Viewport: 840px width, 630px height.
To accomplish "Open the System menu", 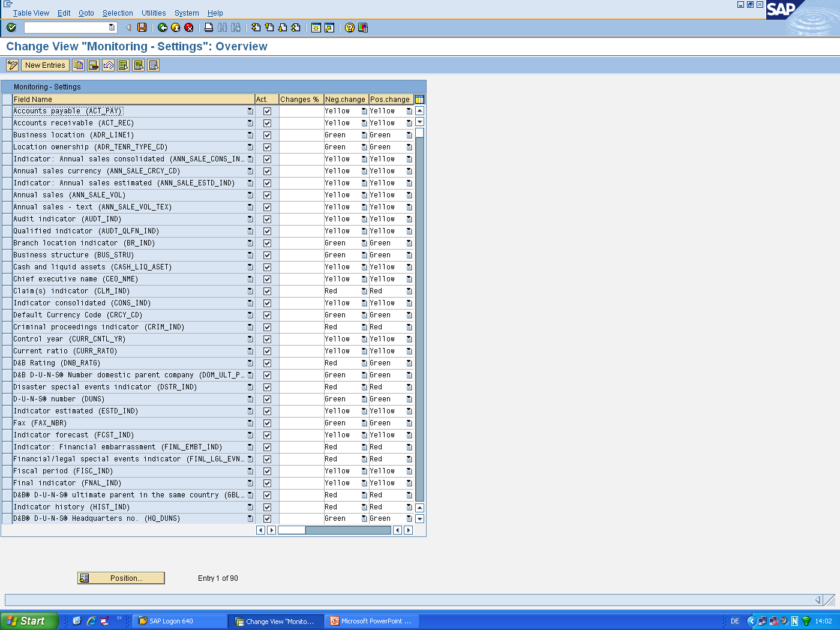I will pyautogui.click(x=187, y=13).
